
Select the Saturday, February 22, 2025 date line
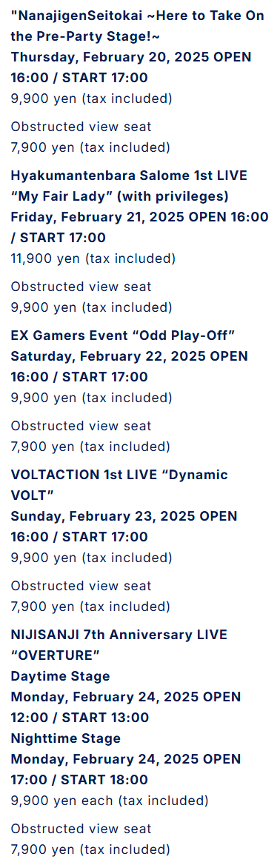pyautogui.click(x=130, y=367)
